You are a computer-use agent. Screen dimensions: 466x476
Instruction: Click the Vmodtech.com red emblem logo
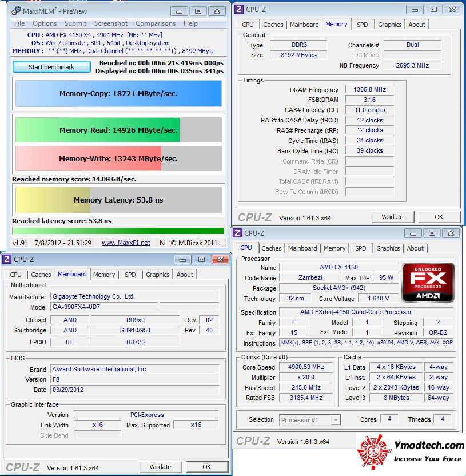pyautogui.click(x=374, y=451)
